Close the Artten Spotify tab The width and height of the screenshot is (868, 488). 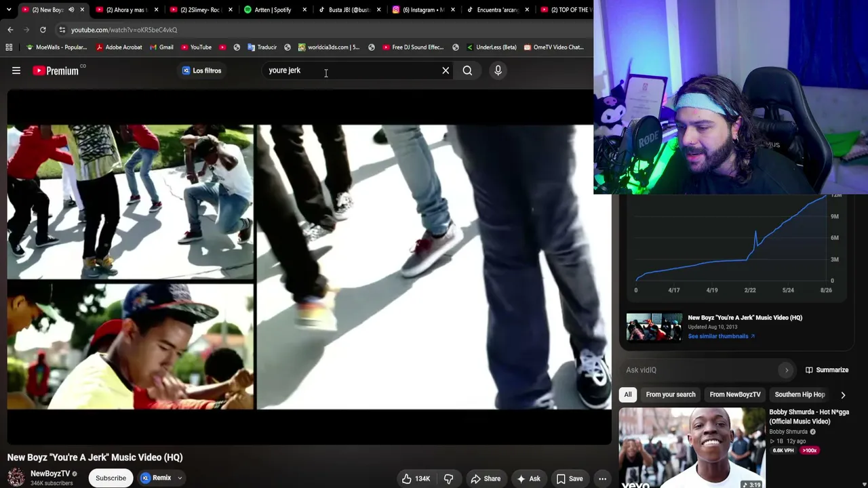[x=304, y=9]
